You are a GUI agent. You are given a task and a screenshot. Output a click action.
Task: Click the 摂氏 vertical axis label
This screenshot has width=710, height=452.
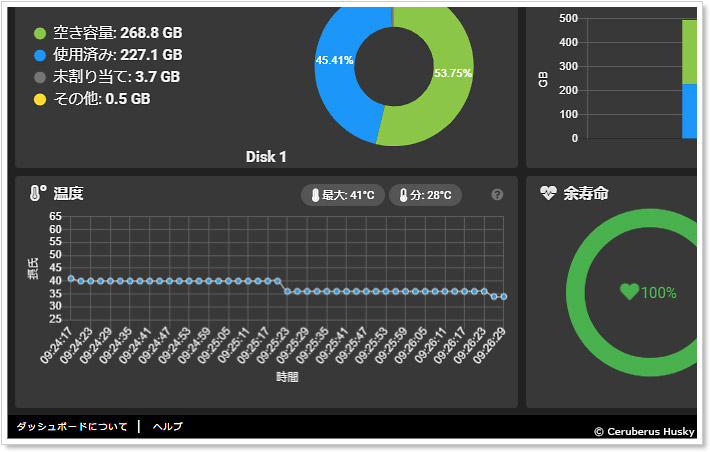click(33, 269)
